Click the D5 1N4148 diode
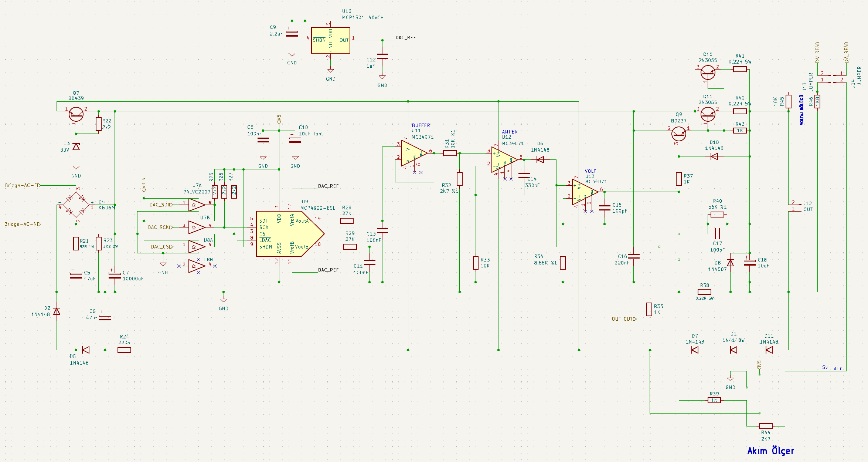The width and height of the screenshot is (868, 462). 86,350
